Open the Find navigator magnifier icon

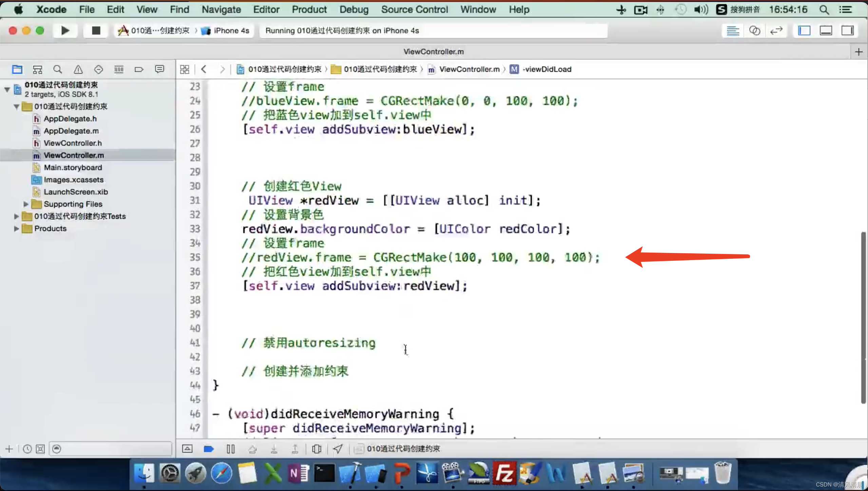(58, 70)
